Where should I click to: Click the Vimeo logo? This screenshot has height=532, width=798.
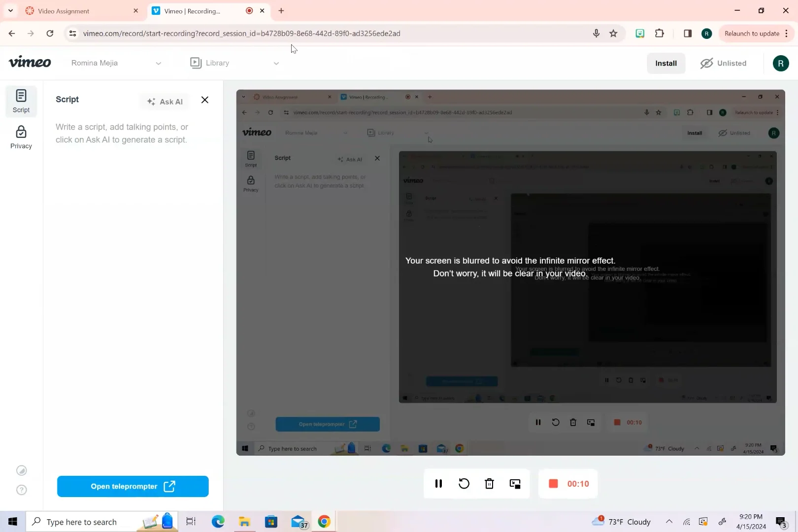[x=30, y=62]
